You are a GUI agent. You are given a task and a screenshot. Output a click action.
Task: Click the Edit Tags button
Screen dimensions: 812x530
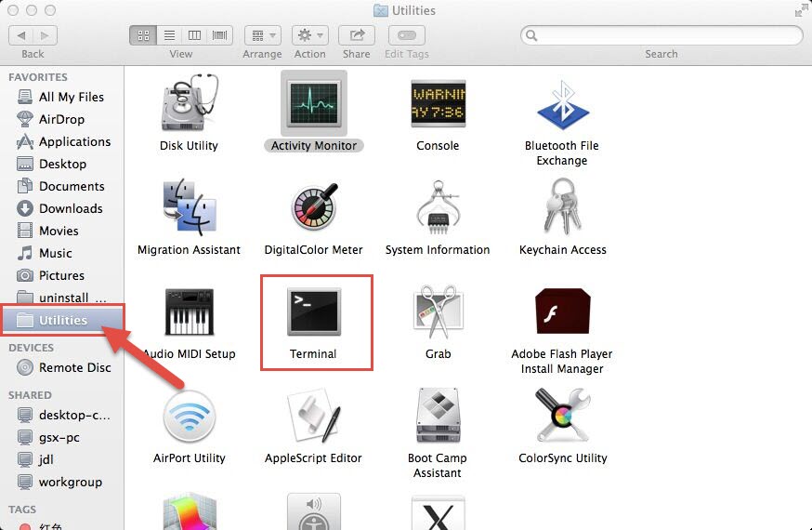click(x=407, y=35)
